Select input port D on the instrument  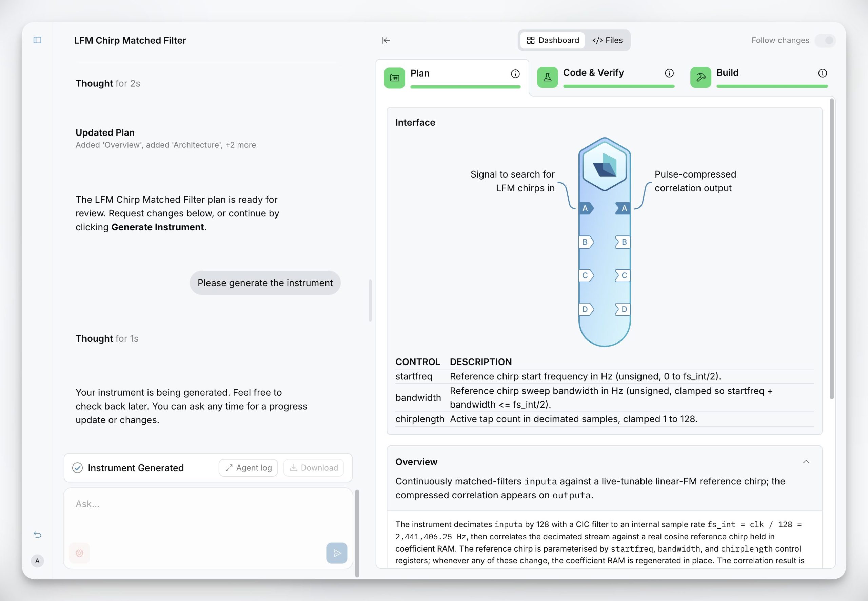586,309
